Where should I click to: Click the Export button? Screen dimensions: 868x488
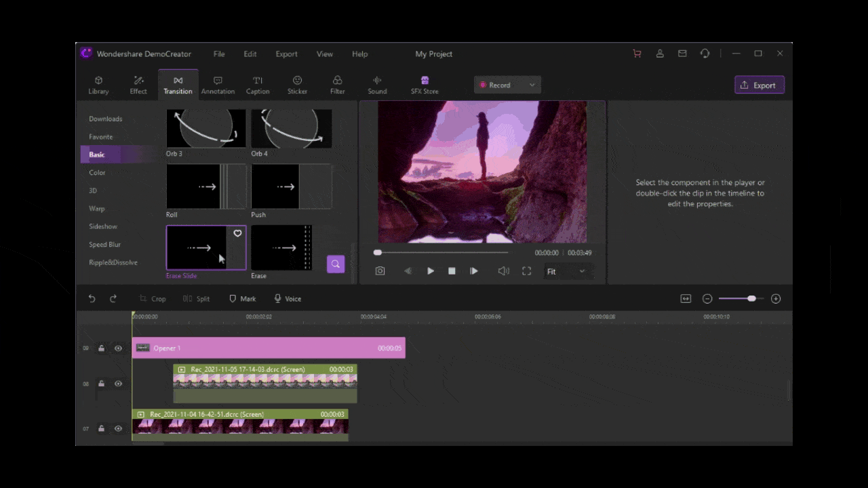click(x=759, y=85)
